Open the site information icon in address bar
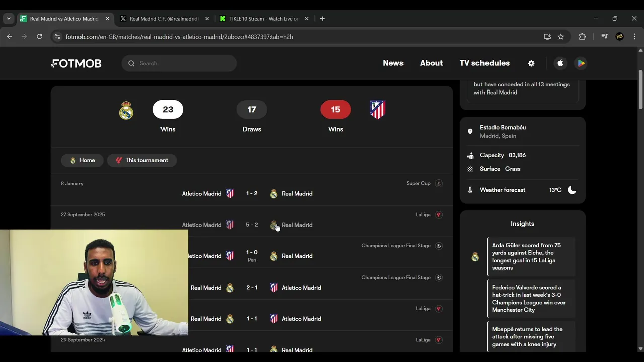The width and height of the screenshot is (644, 362). coord(57,37)
